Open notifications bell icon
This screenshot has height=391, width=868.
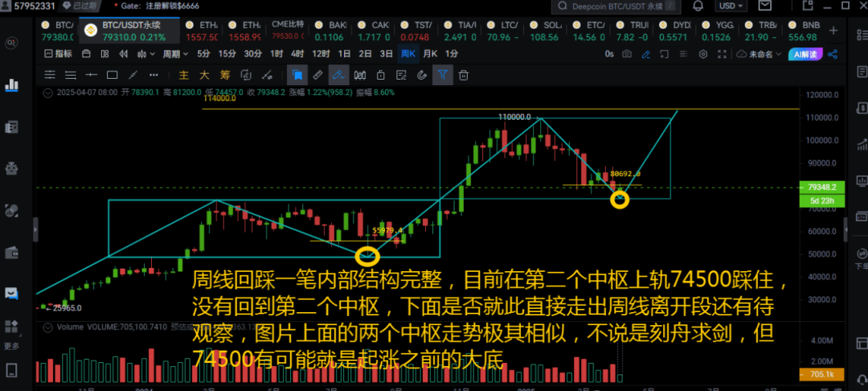coord(698,6)
